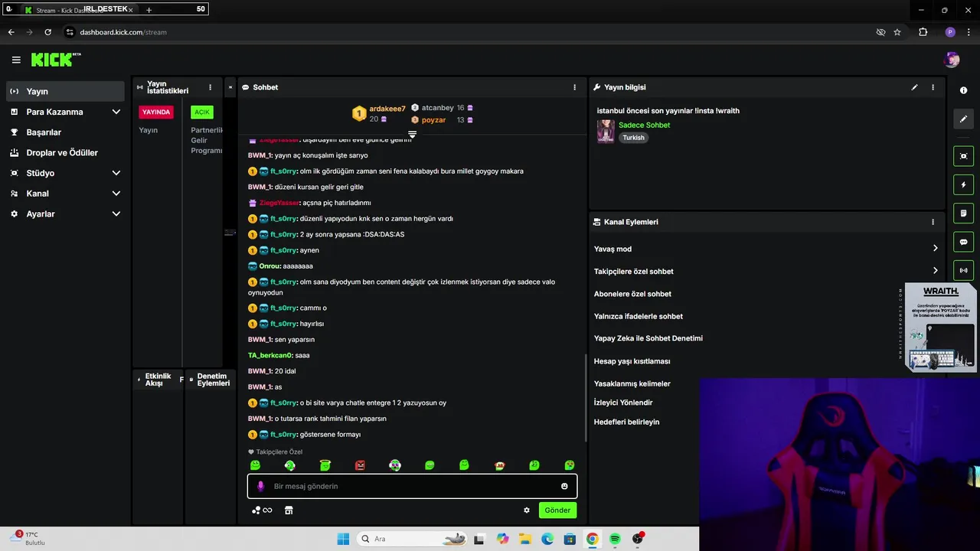The width and height of the screenshot is (980, 551).
Task: Open Yapay Zeka ile Sohbet Denetimi
Action: click(x=648, y=338)
